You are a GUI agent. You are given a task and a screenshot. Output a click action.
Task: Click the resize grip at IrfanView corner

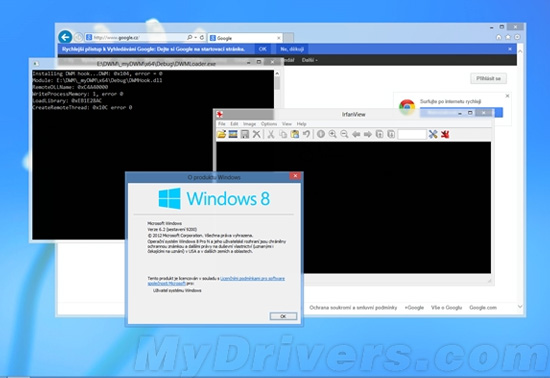pyautogui.click(x=489, y=280)
